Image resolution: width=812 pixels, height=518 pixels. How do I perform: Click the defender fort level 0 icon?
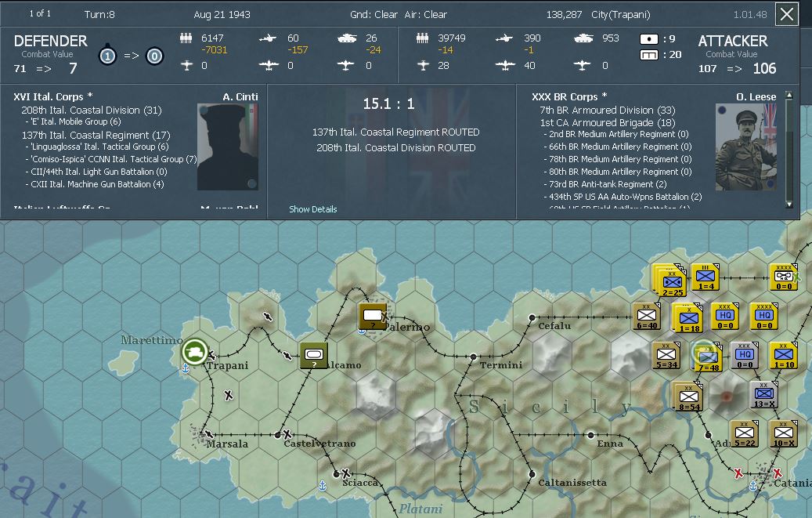[154, 56]
